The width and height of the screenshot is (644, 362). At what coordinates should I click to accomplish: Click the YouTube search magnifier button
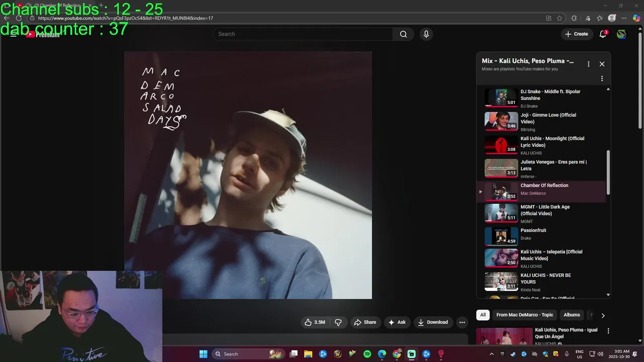point(404,34)
